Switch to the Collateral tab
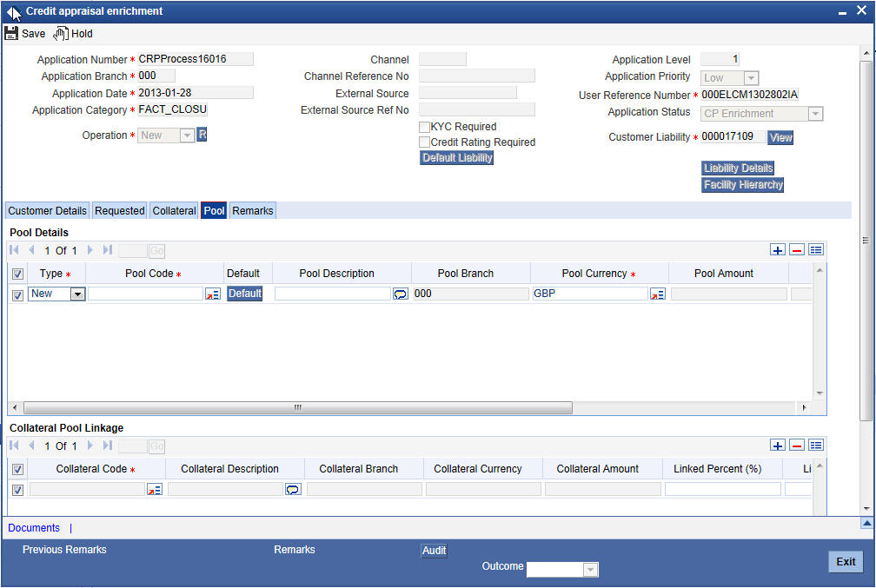This screenshot has width=876, height=588. point(175,210)
